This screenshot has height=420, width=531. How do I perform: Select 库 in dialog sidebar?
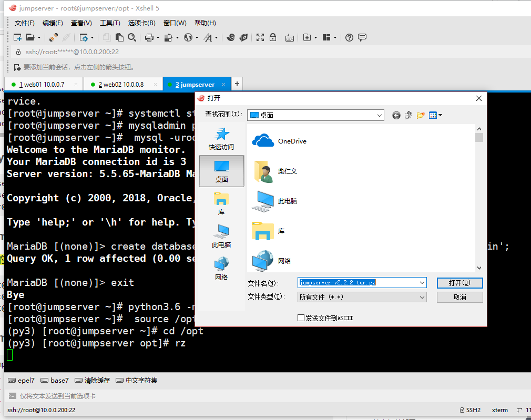pos(221,204)
